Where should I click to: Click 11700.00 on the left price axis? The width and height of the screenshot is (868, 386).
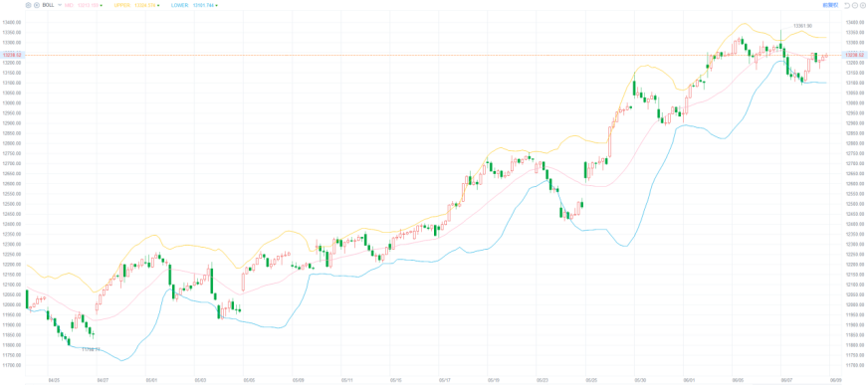point(12,365)
